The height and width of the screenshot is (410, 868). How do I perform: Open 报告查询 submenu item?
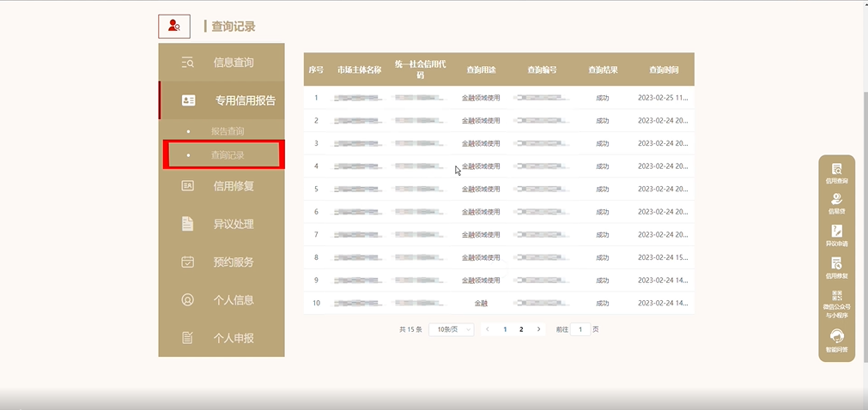coord(228,132)
